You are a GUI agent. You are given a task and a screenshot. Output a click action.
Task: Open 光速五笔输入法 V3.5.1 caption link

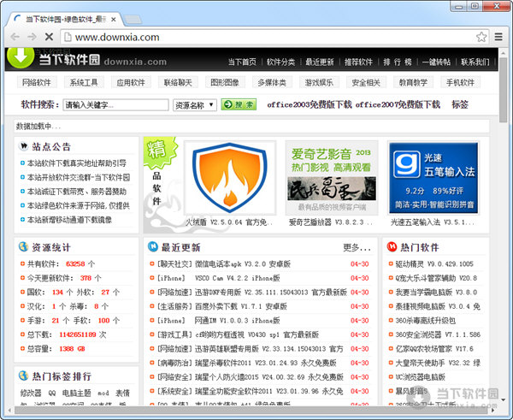pos(433,222)
